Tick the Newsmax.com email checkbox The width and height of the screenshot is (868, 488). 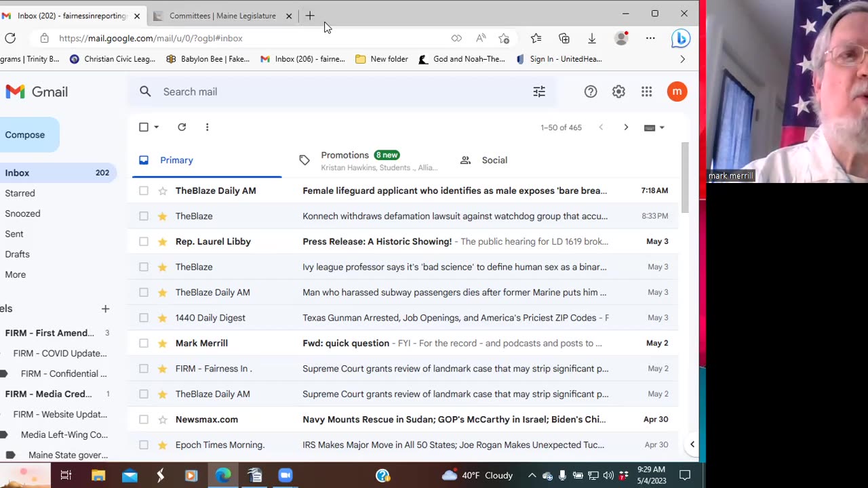(x=143, y=420)
